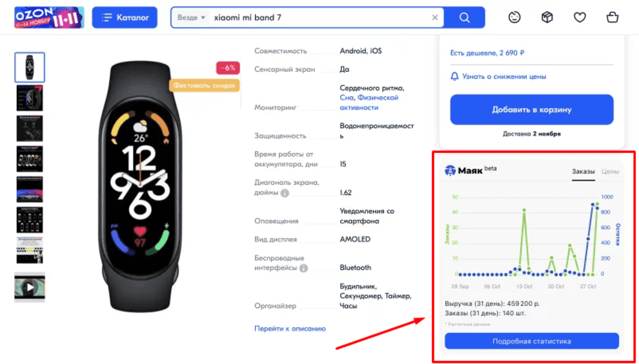This screenshot has height=364, width=639.
Task: Select the Заказы tab in Маяк widget
Action: coord(583,172)
